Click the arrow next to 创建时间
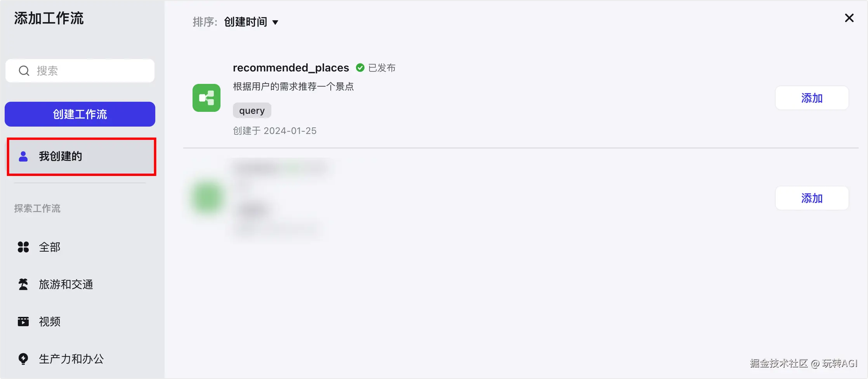Screen dimensions: 868x379 275,23
